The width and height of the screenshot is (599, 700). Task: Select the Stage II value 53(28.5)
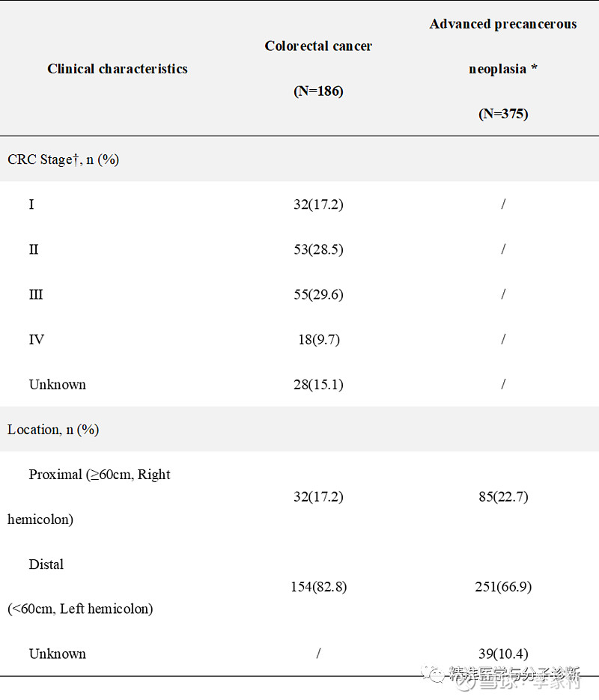click(318, 249)
